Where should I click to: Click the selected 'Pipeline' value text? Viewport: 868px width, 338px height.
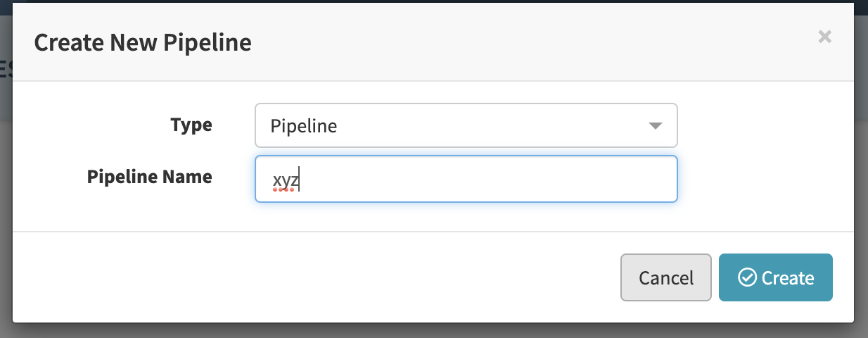point(303,127)
